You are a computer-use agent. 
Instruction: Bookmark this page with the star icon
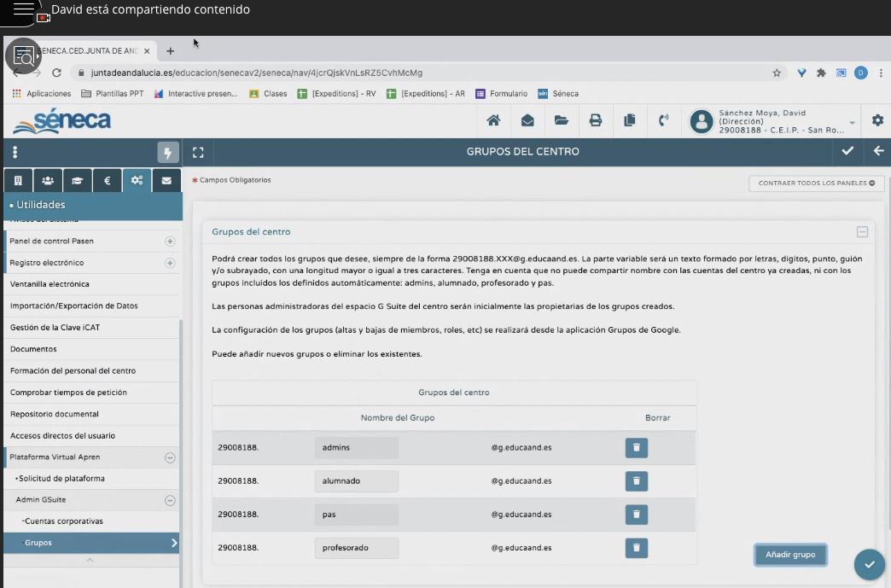click(777, 73)
